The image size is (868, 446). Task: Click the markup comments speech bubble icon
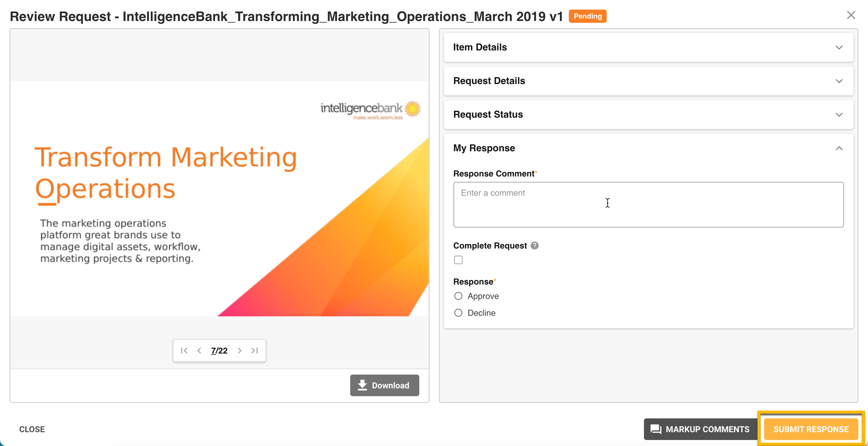pyautogui.click(x=655, y=429)
